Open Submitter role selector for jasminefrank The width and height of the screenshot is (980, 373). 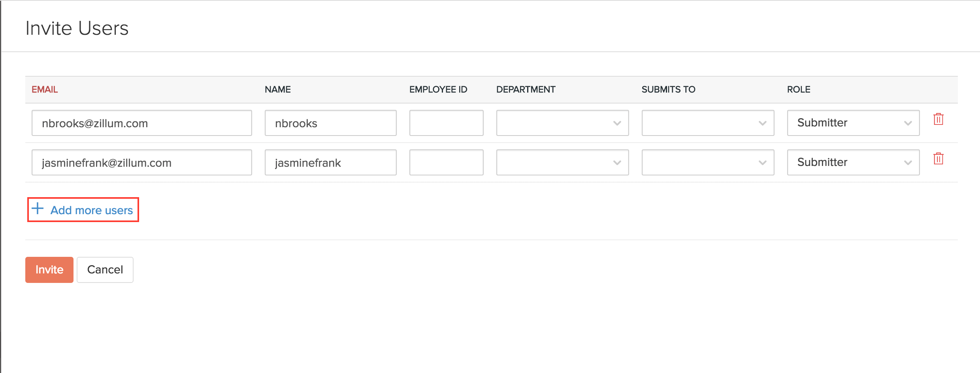[x=853, y=162]
